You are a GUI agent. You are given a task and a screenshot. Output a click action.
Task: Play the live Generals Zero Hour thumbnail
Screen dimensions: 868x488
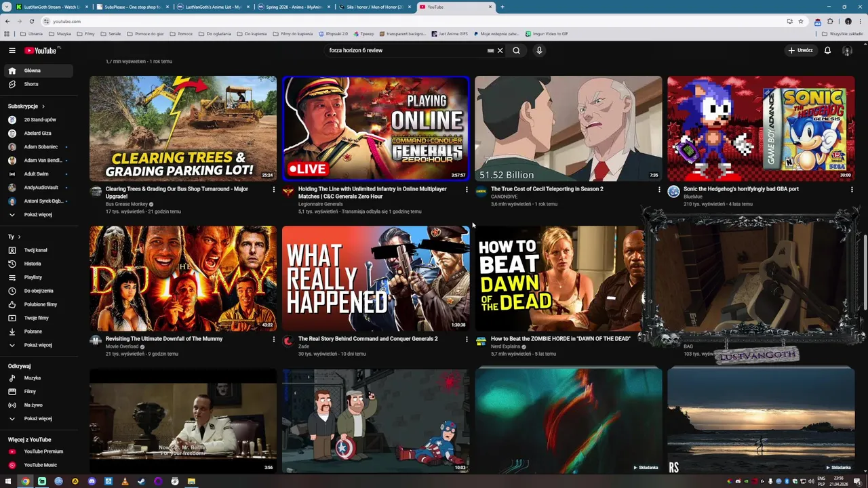click(376, 129)
